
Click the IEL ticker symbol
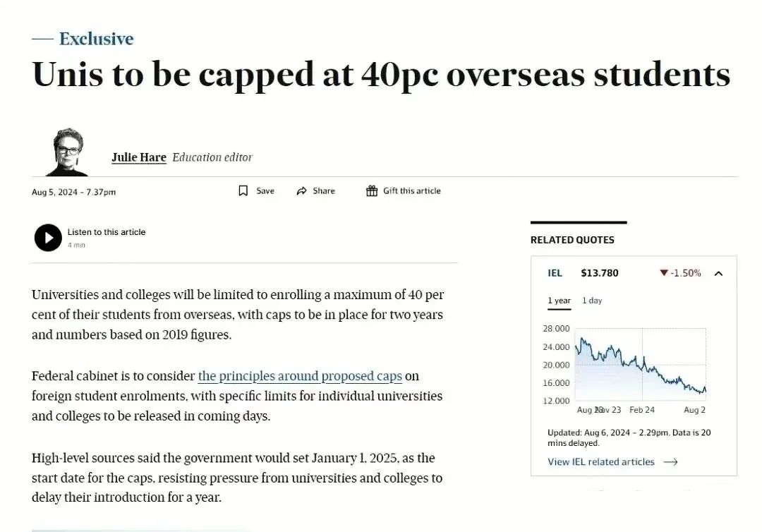click(x=555, y=273)
